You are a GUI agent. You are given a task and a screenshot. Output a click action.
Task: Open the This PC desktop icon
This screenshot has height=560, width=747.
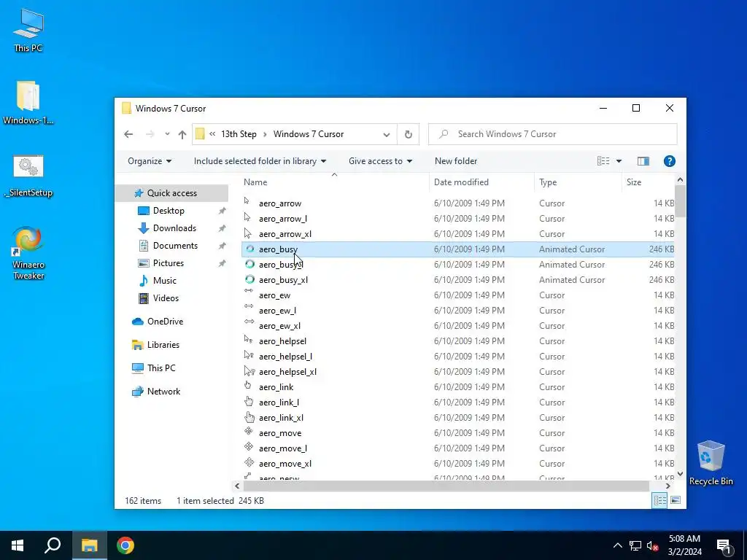[x=28, y=29]
